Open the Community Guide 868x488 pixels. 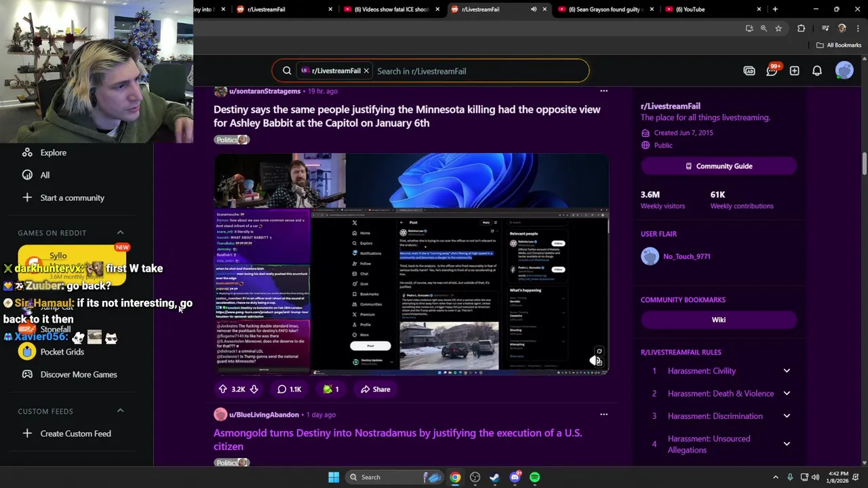pos(718,166)
